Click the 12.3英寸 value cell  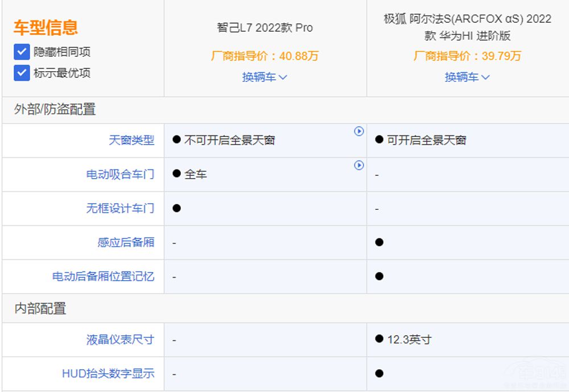point(409,340)
